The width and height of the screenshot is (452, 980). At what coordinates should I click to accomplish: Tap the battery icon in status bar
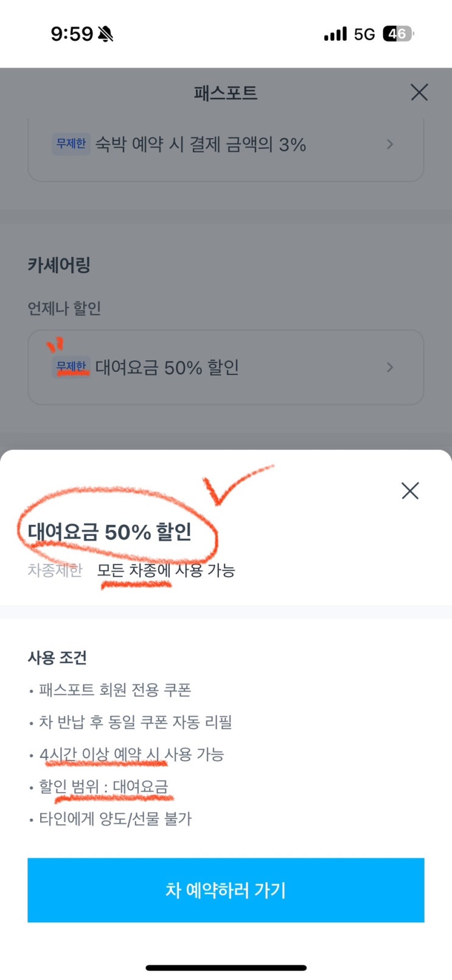pos(398,34)
